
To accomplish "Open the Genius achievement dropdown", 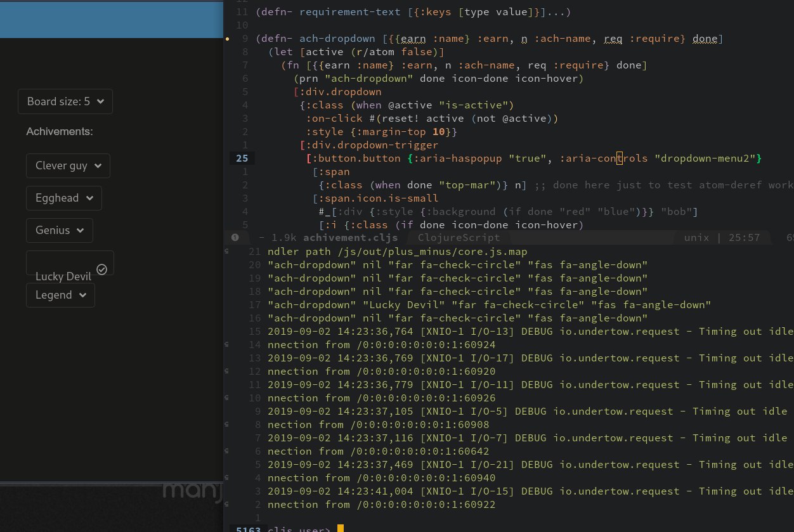I will coord(60,230).
